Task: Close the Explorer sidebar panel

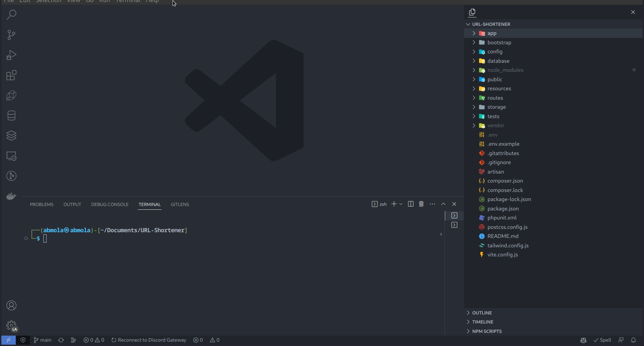Action: (633, 12)
